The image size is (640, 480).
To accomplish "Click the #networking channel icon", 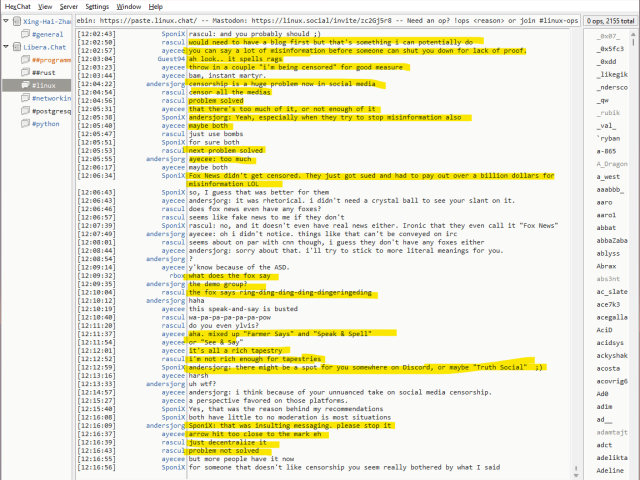I will pyautogui.click(x=25, y=98).
